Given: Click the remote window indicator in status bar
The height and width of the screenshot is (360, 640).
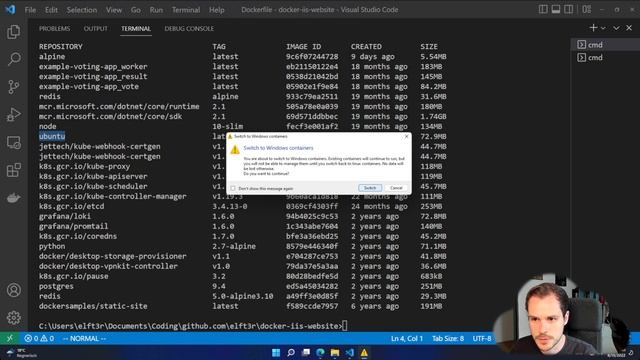Looking at the screenshot, I should click(x=9, y=338).
